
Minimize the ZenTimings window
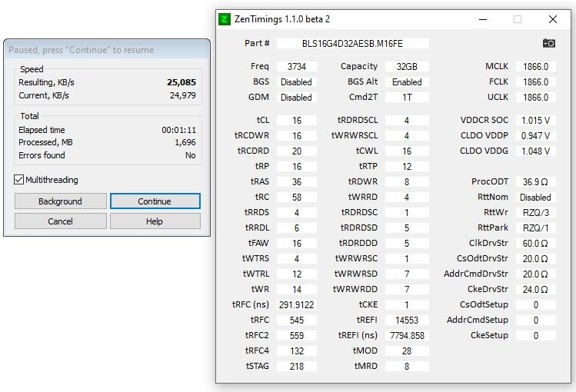tap(483, 19)
